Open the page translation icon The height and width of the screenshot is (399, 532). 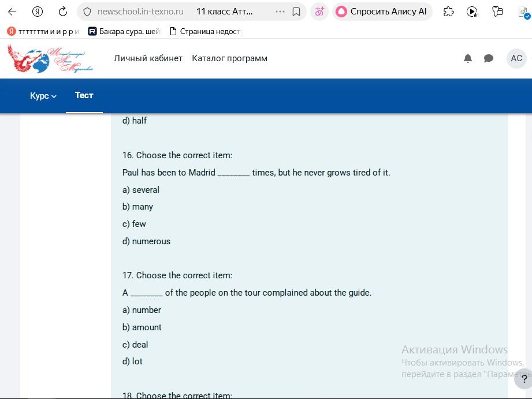(319, 12)
